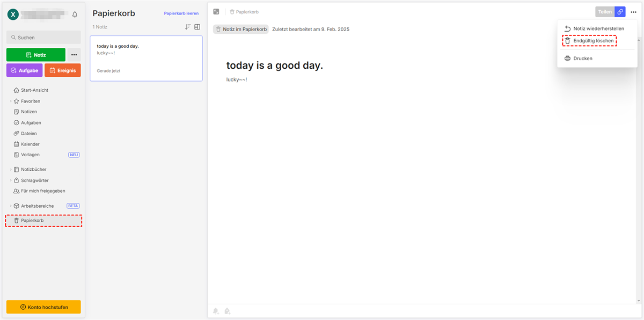644x320 pixels.
Task: Copy the share link icon button
Action: click(x=620, y=12)
